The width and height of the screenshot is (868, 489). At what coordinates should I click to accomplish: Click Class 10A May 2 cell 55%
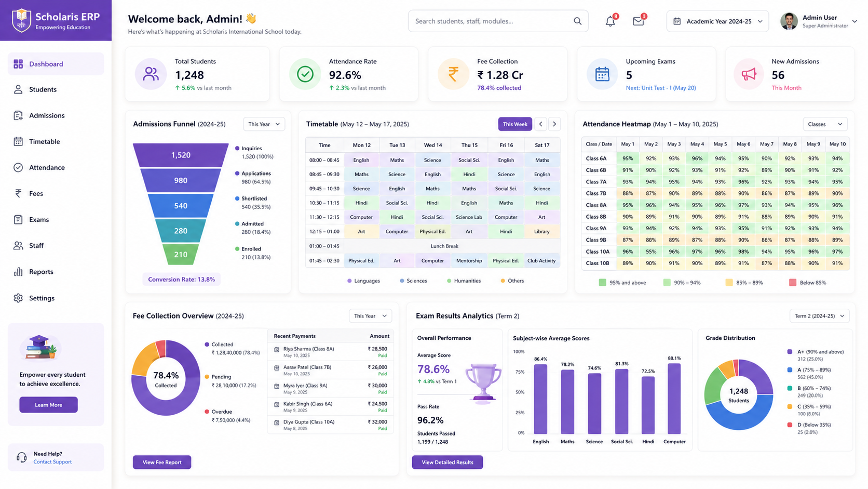click(651, 252)
